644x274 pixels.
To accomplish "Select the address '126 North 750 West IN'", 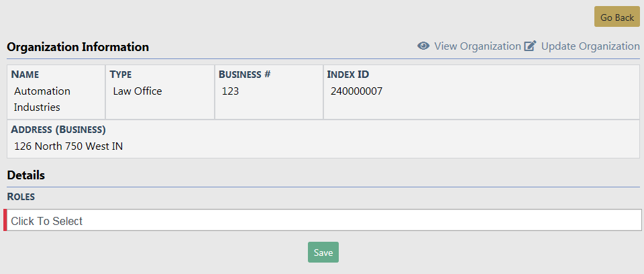I will point(68,146).
